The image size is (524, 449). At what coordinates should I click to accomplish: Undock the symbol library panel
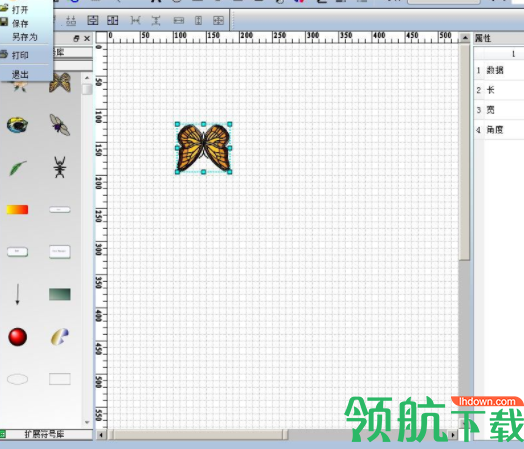[x=76, y=38]
